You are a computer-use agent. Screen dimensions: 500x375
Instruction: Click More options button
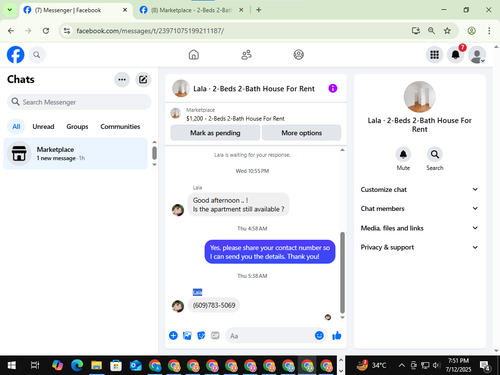[x=302, y=133]
